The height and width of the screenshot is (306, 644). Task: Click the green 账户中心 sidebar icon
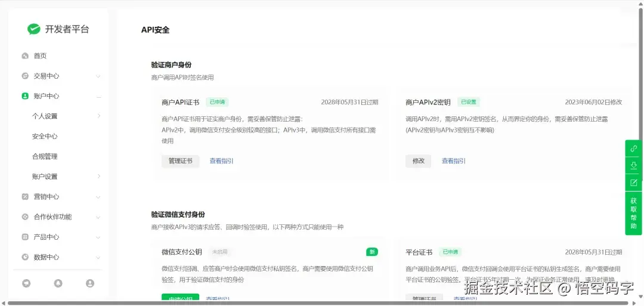pyautogui.click(x=25, y=96)
